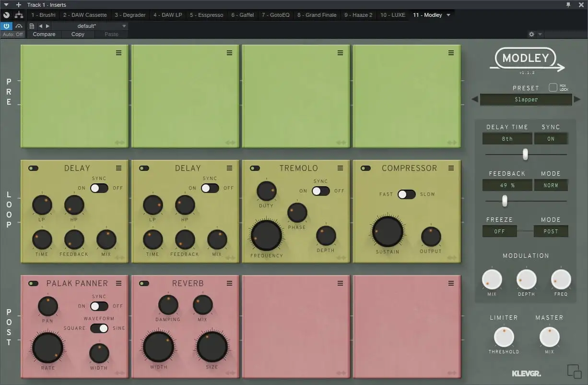Open the preset file page icon

(32, 26)
